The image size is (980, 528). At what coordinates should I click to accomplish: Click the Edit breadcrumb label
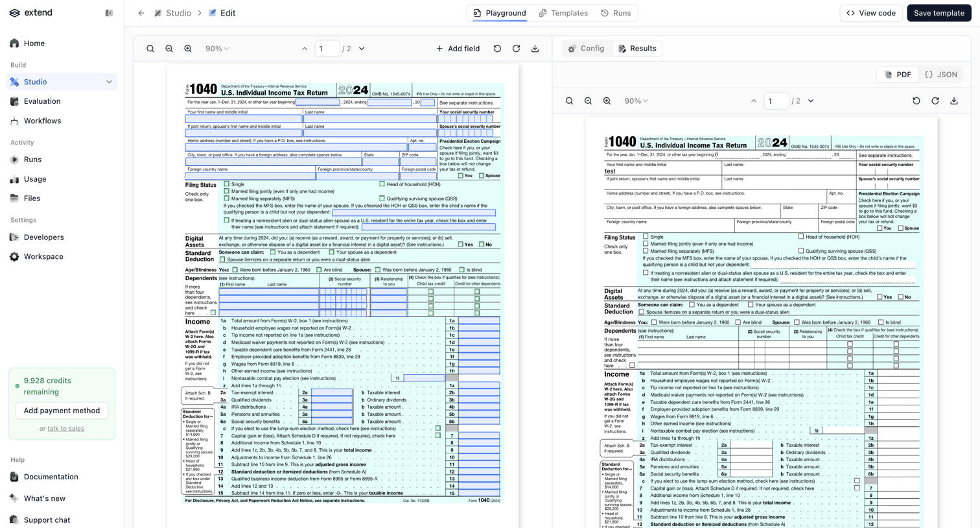[x=222, y=13]
